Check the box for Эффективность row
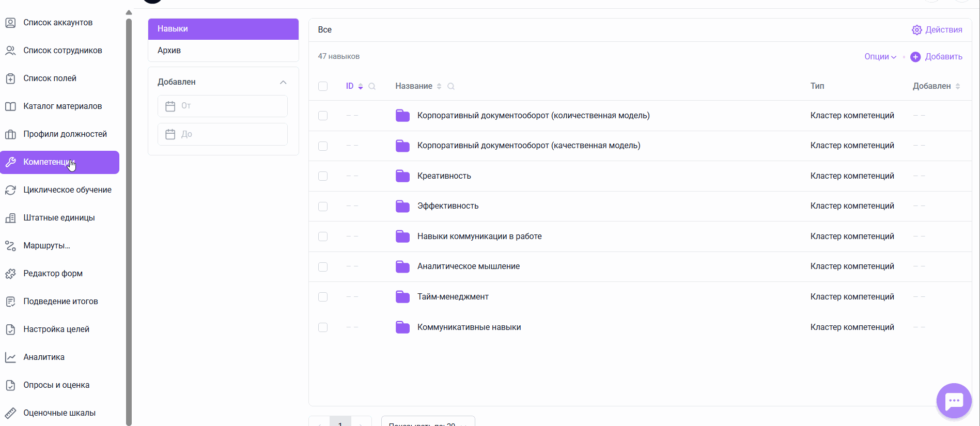Viewport: 980px width, 426px height. point(323,207)
